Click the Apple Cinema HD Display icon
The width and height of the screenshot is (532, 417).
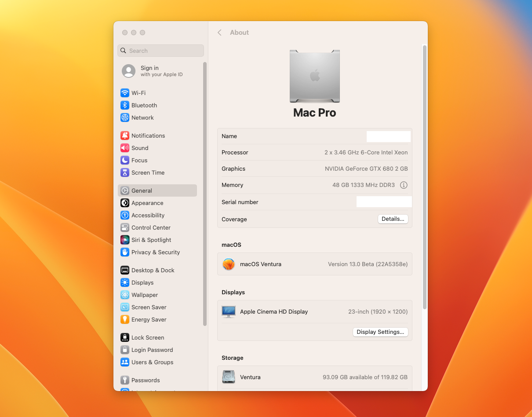tap(229, 311)
